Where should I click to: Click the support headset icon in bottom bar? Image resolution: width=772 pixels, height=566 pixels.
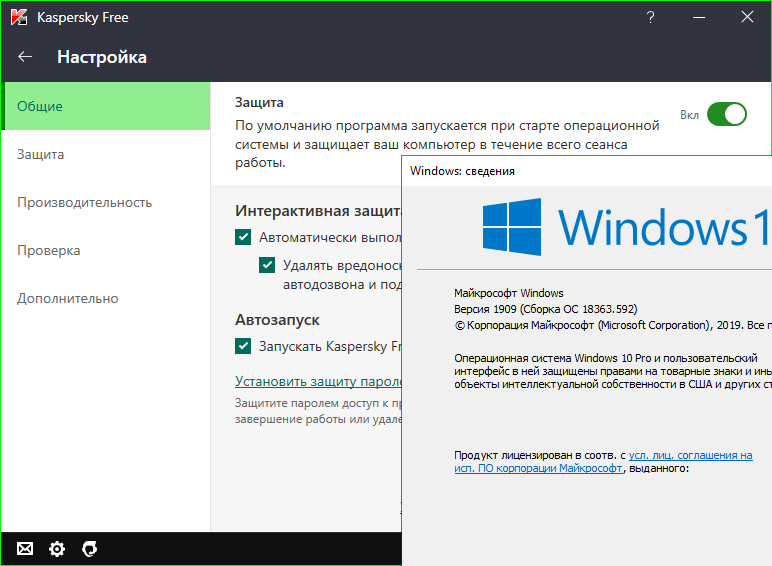(x=90, y=549)
